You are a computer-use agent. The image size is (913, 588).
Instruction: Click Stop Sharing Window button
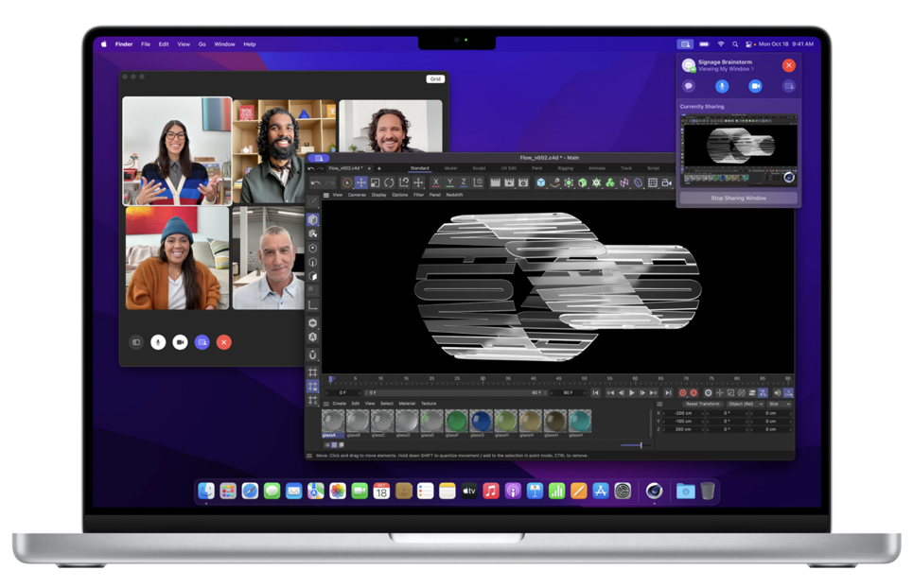tap(738, 199)
